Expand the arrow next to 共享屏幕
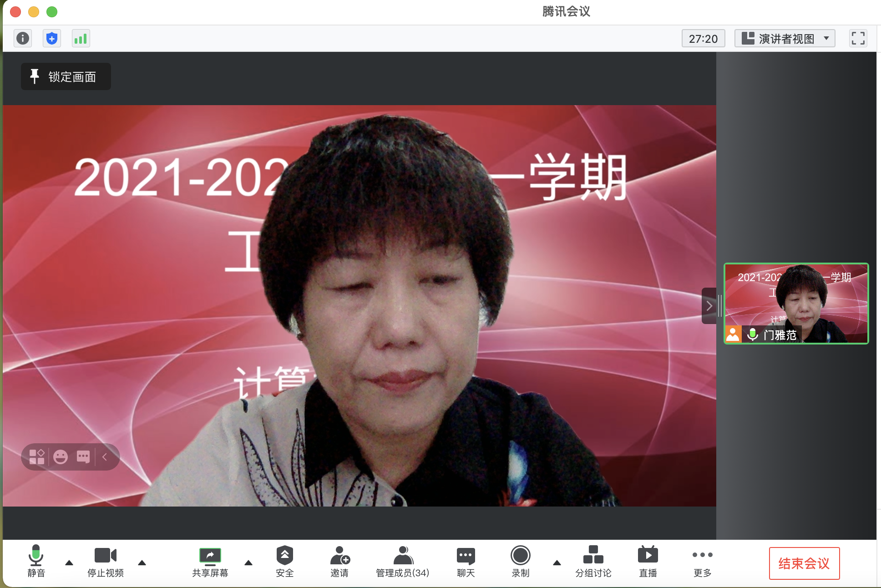This screenshot has width=881, height=588. point(248,563)
